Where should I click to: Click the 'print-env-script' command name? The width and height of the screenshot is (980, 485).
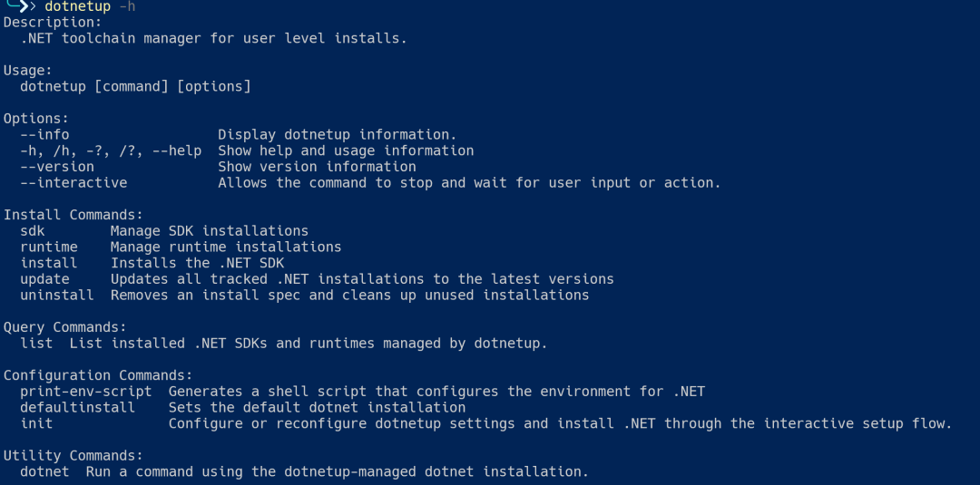pyautogui.click(x=85, y=392)
